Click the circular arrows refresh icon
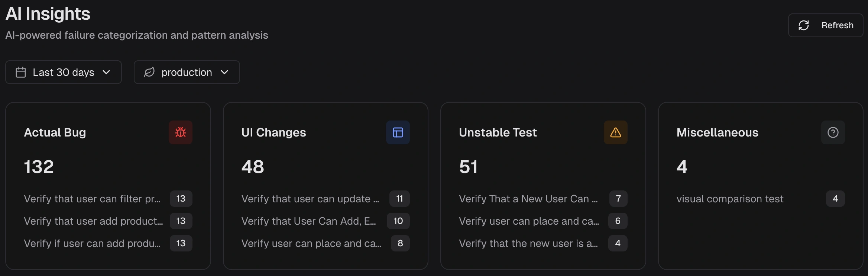868x276 pixels. (x=804, y=25)
